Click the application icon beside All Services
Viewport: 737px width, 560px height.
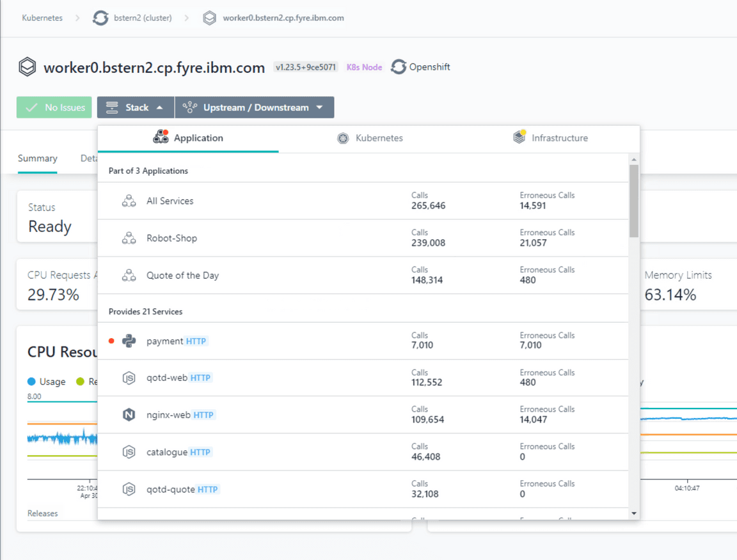coord(129,201)
